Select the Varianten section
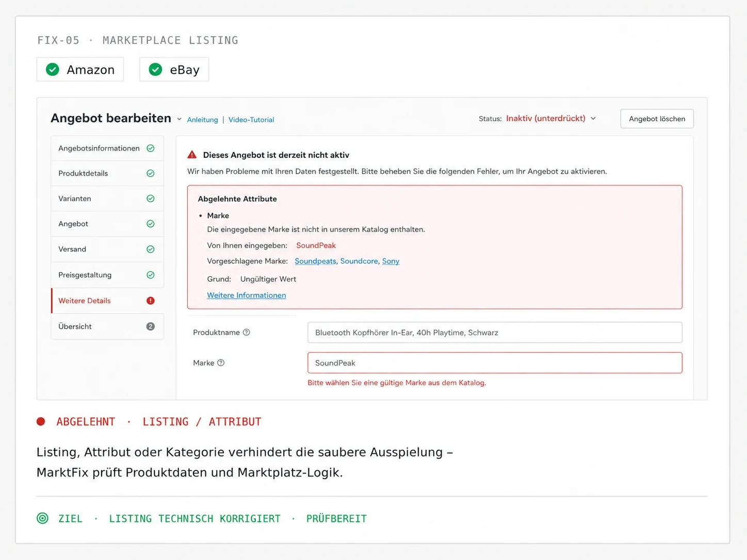Screen dimensions: 747x560 point(107,199)
